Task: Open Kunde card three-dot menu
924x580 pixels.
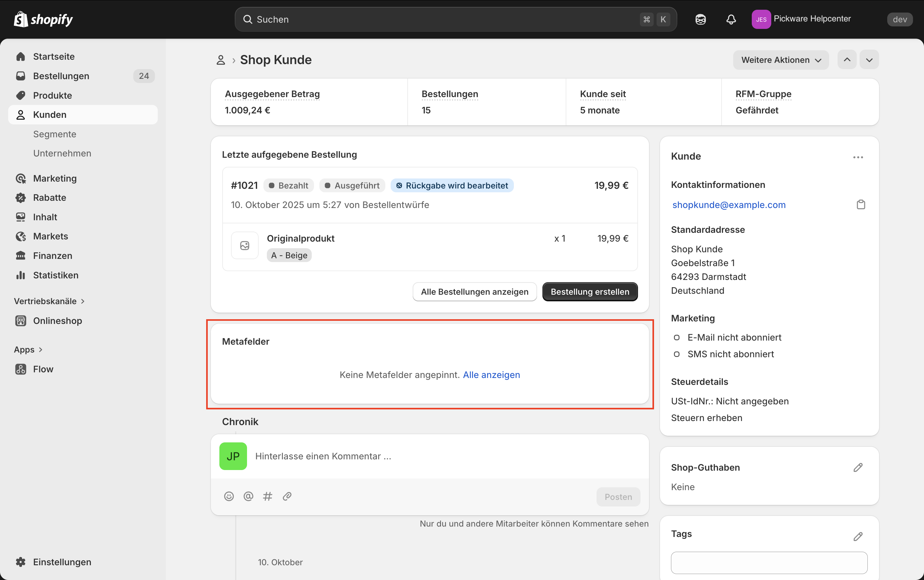Action: pyautogui.click(x=858, y=157)
